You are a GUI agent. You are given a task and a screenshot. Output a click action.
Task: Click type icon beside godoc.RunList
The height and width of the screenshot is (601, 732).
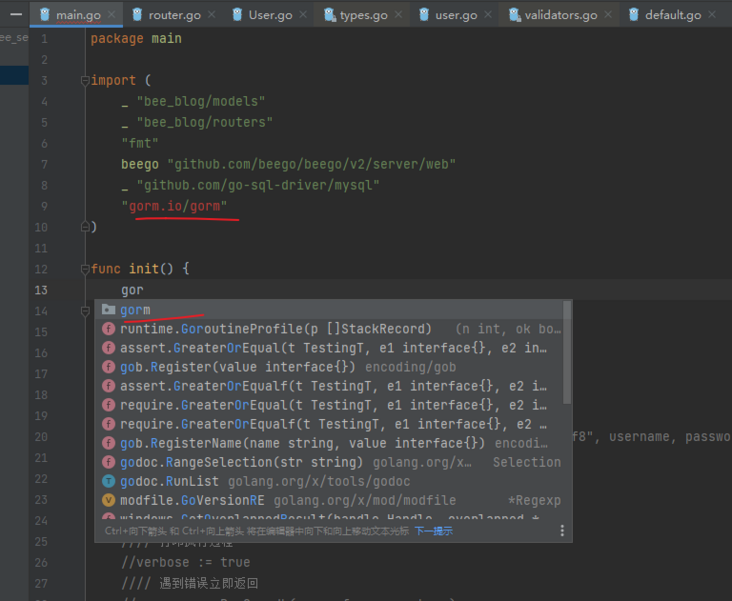108,481
